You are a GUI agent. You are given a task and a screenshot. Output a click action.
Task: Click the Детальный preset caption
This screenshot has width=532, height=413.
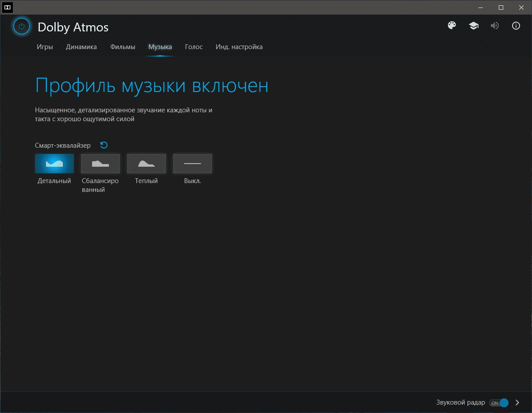(54, 181)
